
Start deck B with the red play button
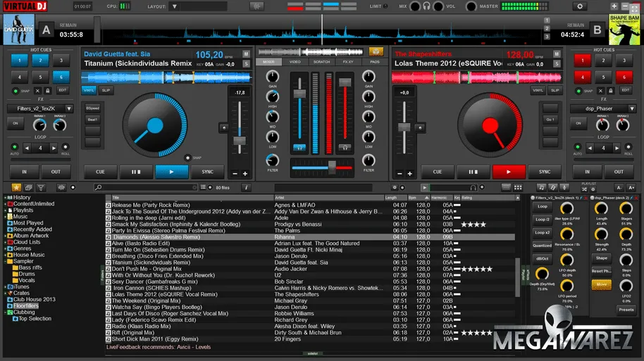(509, 172)
